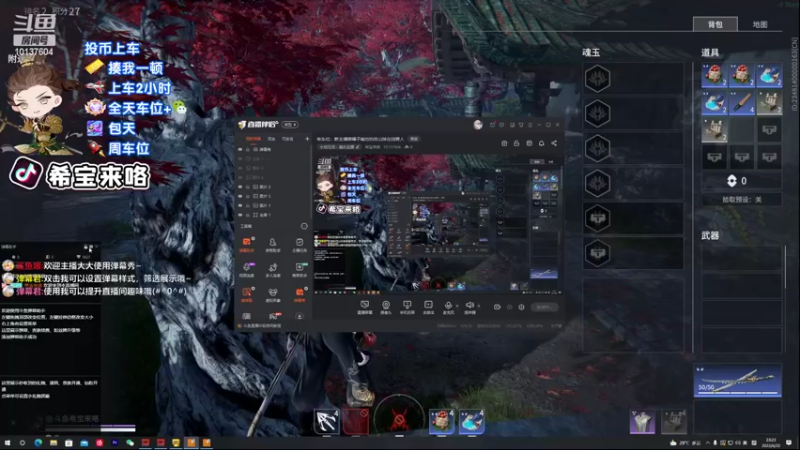Open the toolbox options circle button

tap(304, 226)
